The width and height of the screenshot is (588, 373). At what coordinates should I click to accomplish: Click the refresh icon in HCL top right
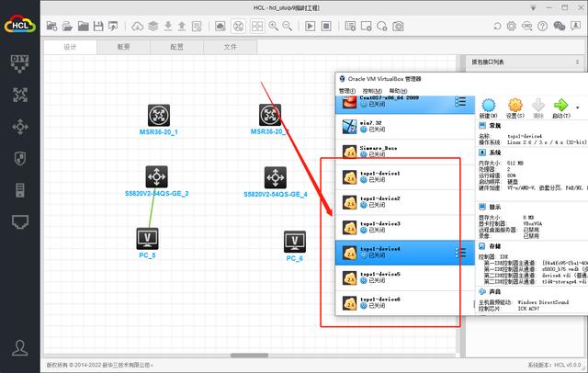click(497, 27)
